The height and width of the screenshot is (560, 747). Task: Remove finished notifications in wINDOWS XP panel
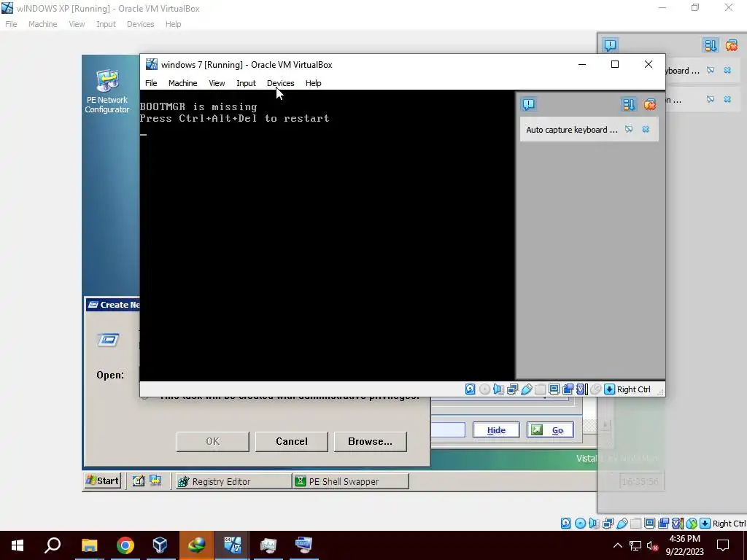(x=731, y=45)
